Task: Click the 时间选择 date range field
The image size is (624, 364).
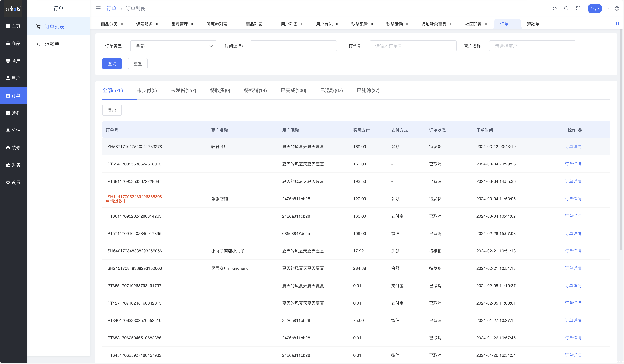Action: pyautogui.click(x=293, y=46)
